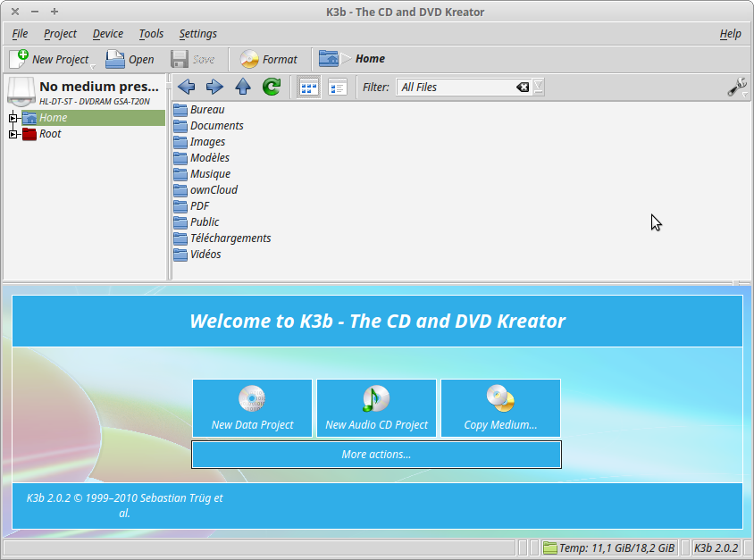Click the Copy Medium... button
Viewport: 754px width, 560px height.
[500, 408]
